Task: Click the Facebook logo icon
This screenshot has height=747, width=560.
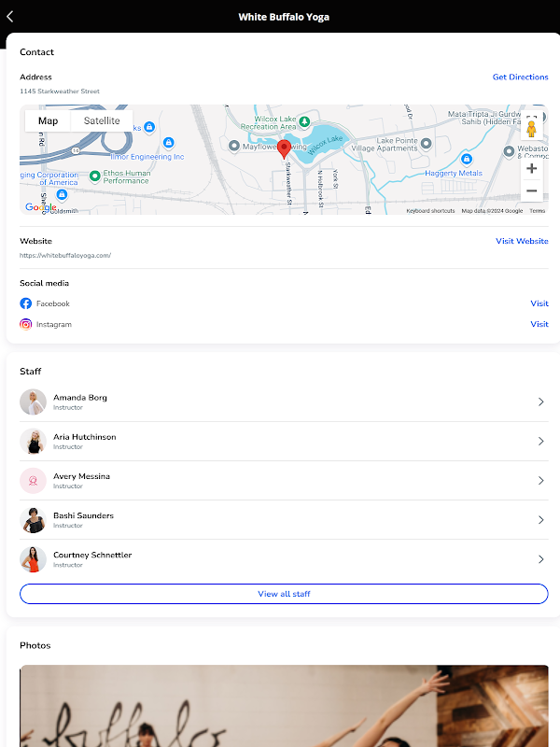Action: 26,303
